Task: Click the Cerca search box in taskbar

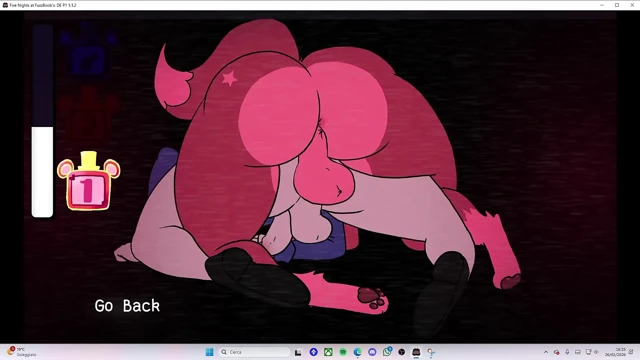Action: (254, 352)
